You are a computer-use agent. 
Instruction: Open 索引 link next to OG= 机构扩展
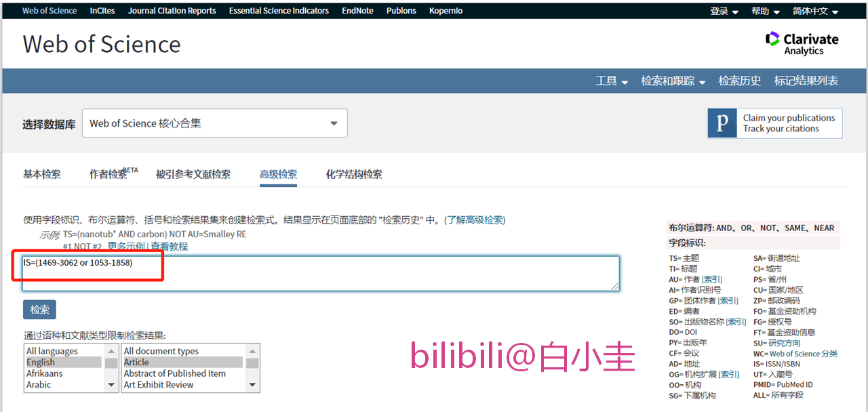point(730,374)
